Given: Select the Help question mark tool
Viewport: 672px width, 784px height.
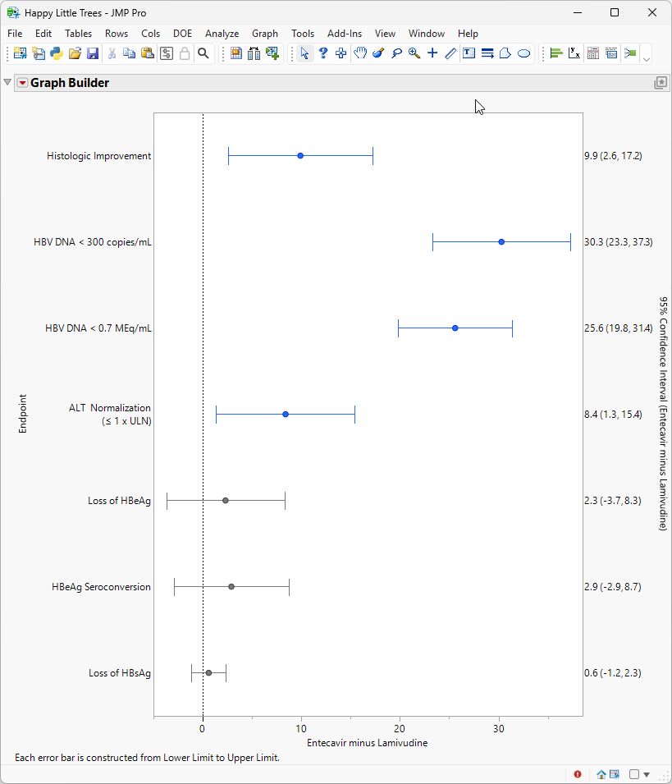Looking at the screenshot, I should click(322, 53).
